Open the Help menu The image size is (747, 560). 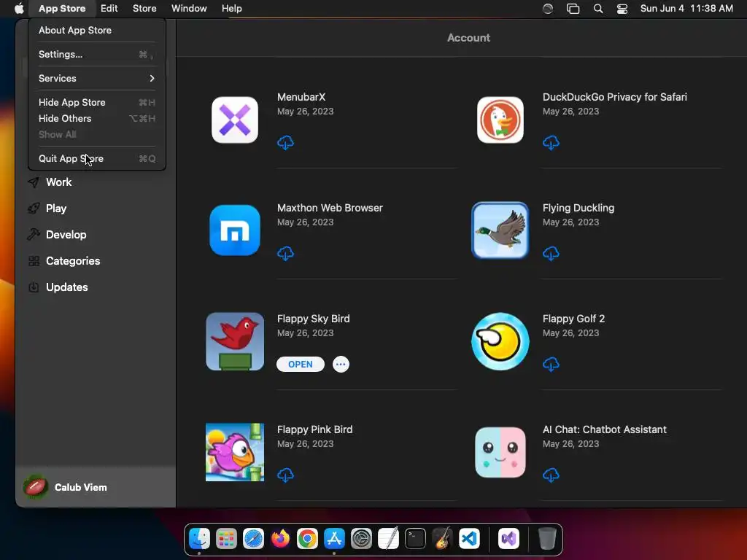[231, 9]
